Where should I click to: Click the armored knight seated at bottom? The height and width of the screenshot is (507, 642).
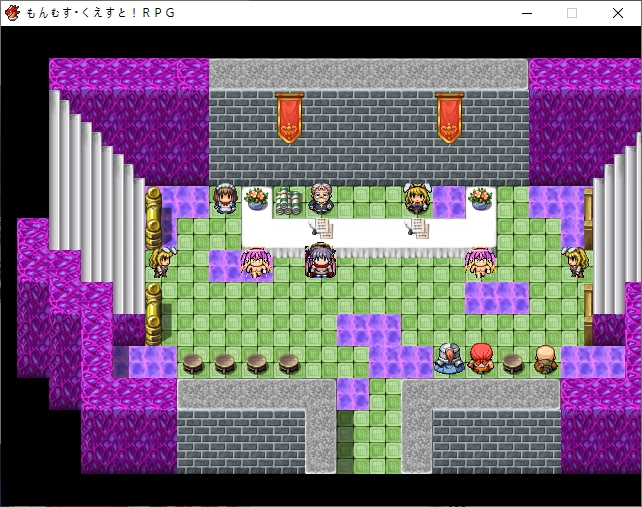pyautogui.click(x=449, y=359)
